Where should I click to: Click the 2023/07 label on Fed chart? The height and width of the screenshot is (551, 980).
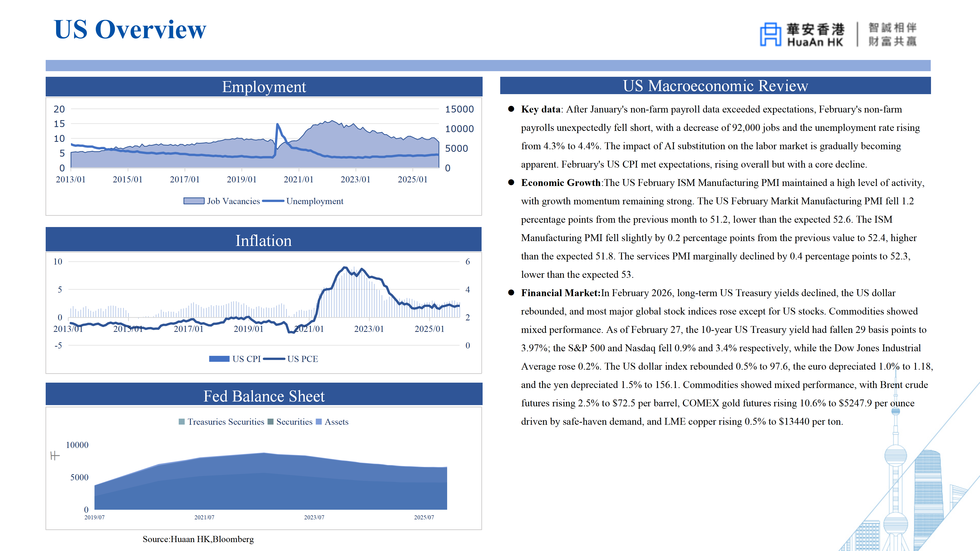click(x=314, y=518)
